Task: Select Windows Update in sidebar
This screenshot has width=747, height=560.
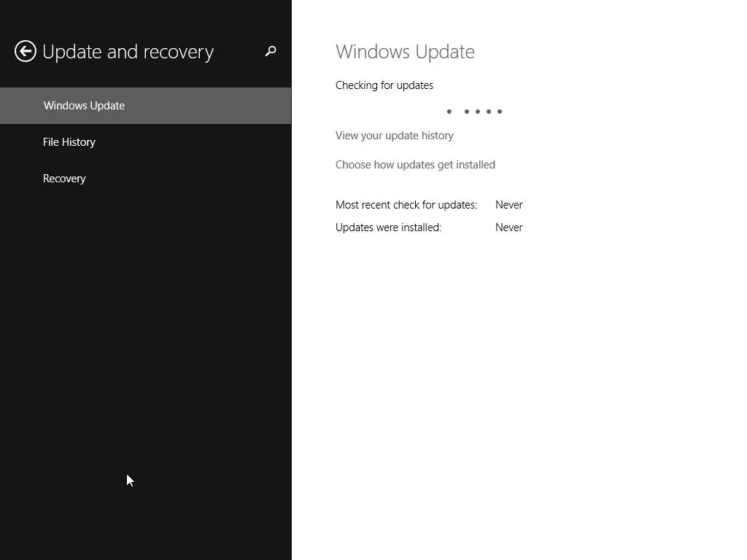Action: tap(145, 106)
